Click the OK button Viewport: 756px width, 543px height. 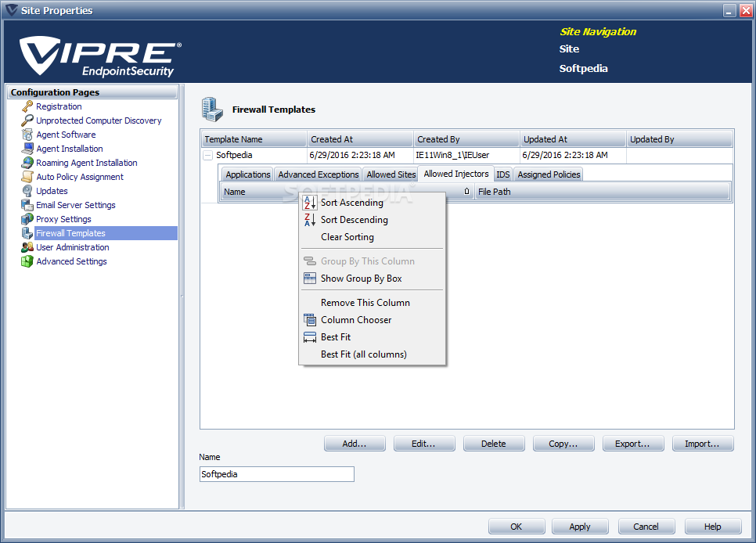point(517,527)
